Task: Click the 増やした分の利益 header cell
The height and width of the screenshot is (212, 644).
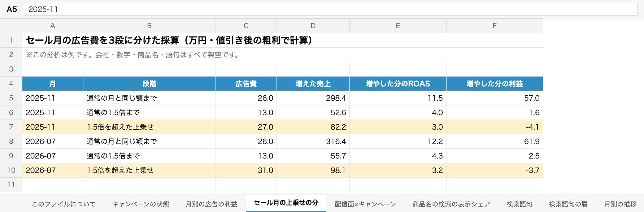Action: 495,84
